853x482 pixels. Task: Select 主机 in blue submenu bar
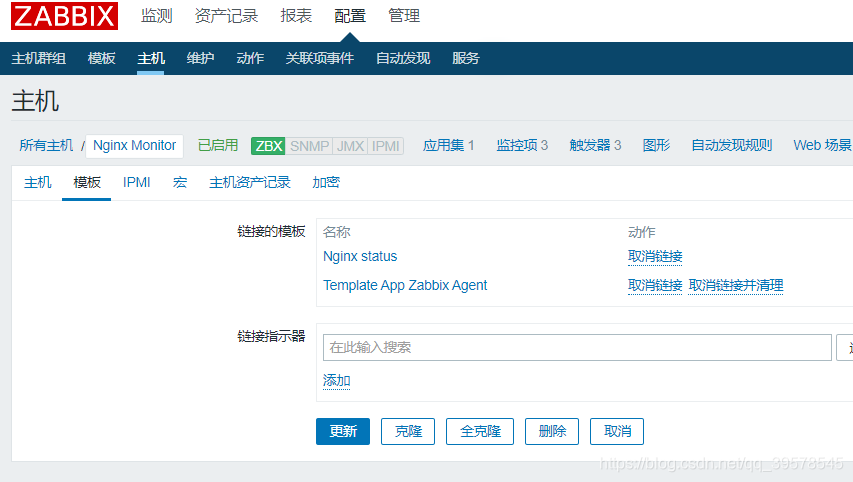151,58
